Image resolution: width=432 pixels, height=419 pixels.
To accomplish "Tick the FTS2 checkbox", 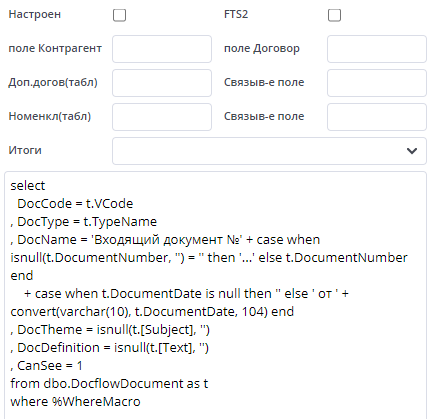I will coord(334,15).
